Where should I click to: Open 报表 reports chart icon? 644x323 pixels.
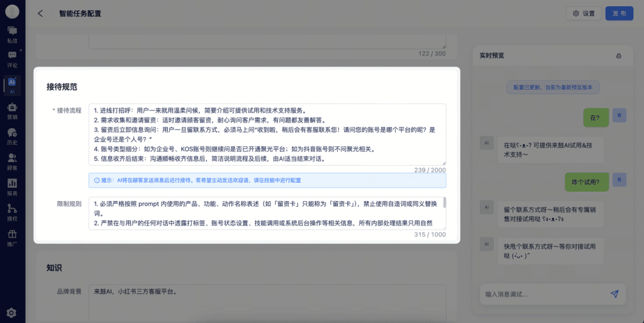[12, 187]
